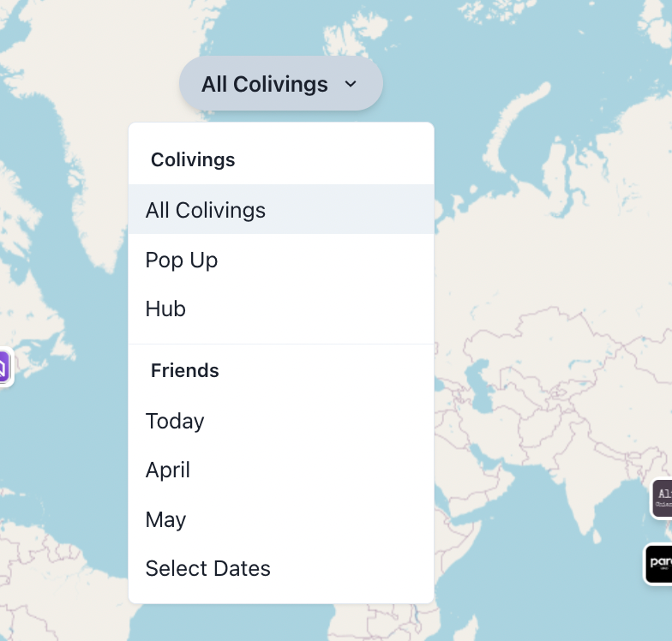Filter colivings by Hub
Screen dimensions: 672x641
tap(165, 309)
